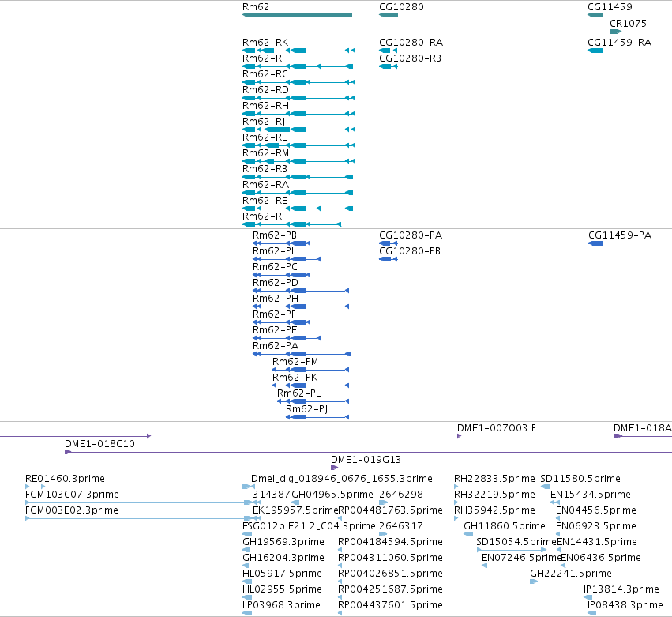672x617 pixels.
Task: Select protein Rm62-PB
Action: (x=281, y=243)
